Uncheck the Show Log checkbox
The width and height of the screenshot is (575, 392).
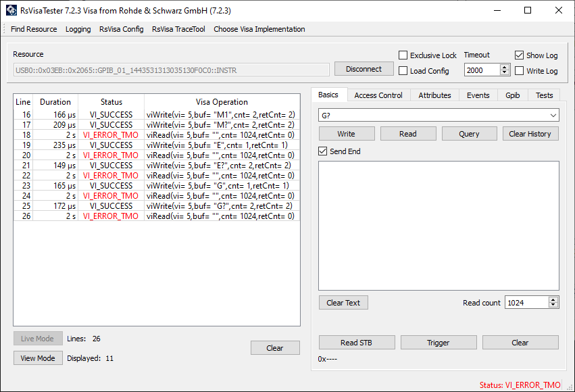click(x=520, y=55)
